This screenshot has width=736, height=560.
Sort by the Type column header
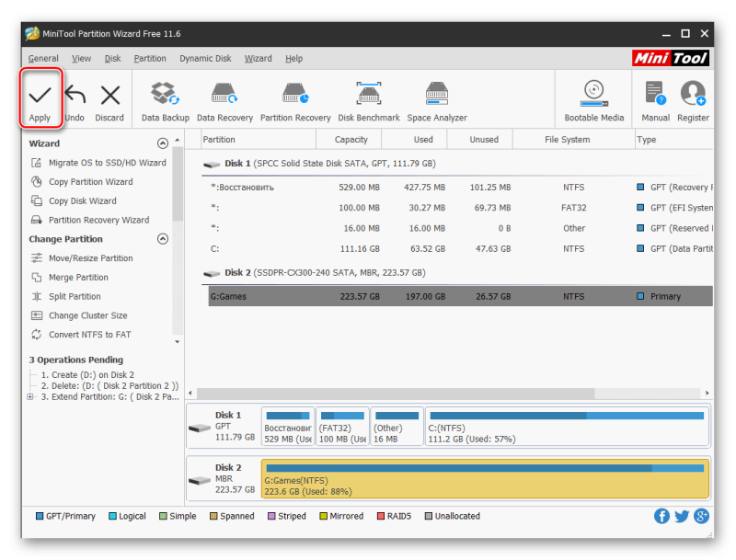674,140
